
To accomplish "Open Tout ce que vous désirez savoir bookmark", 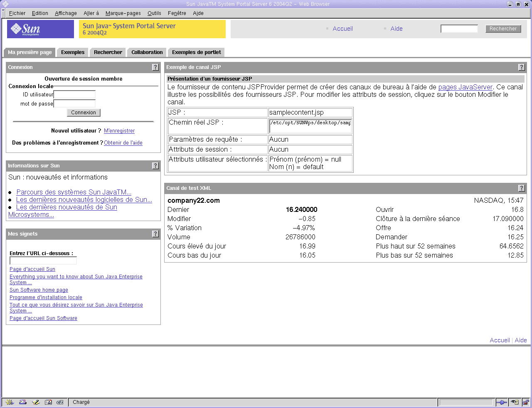I will point(76,305).
